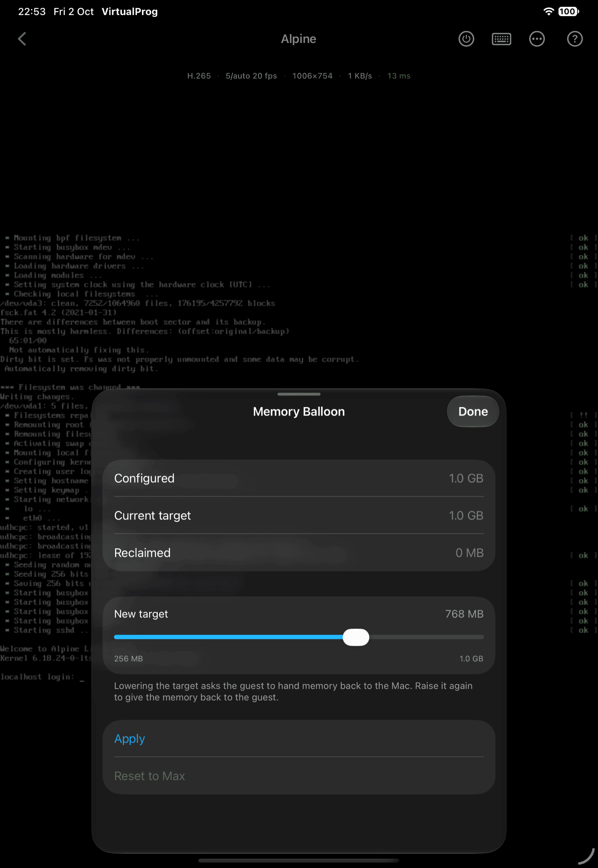Open the help question mark icon

pyautogui.click(x=574, y=39)
